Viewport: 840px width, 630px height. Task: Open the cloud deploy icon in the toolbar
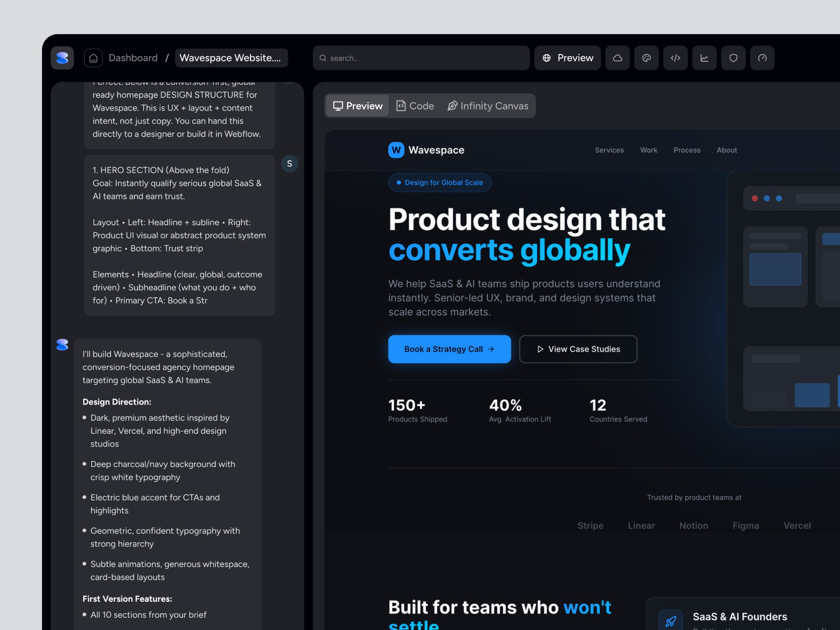[x=617, y=58]
